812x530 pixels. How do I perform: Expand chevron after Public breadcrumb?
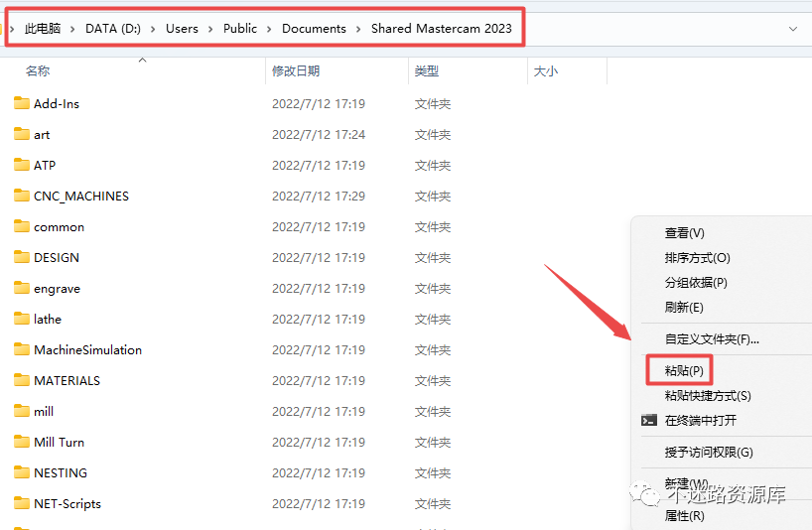269,29
